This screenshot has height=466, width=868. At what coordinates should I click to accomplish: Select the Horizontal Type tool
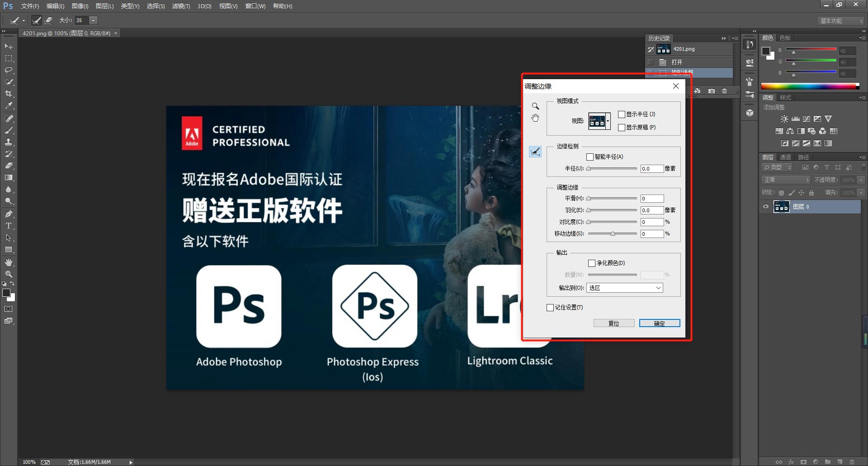pyautogui.click(x=9, y=226)
